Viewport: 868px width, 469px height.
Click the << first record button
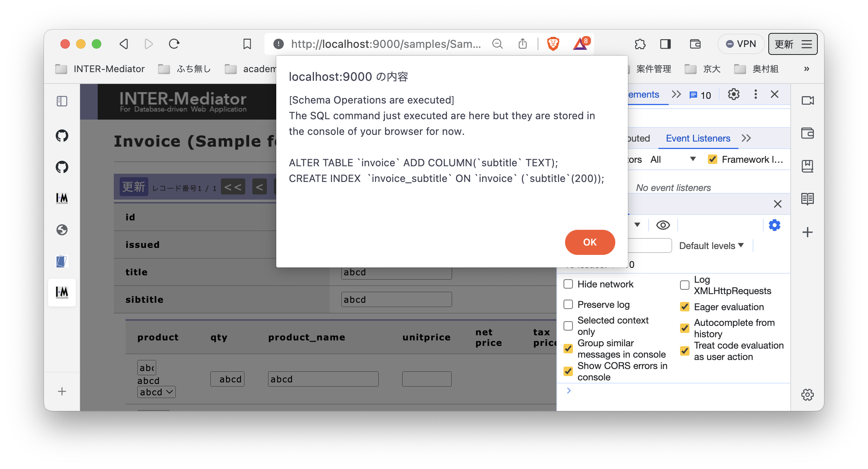pos(233,187)
